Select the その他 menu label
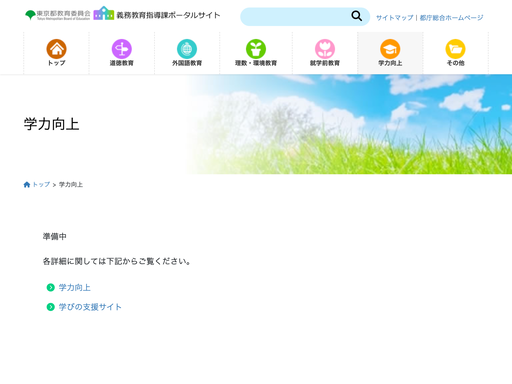512x384 pixels. 456,63
